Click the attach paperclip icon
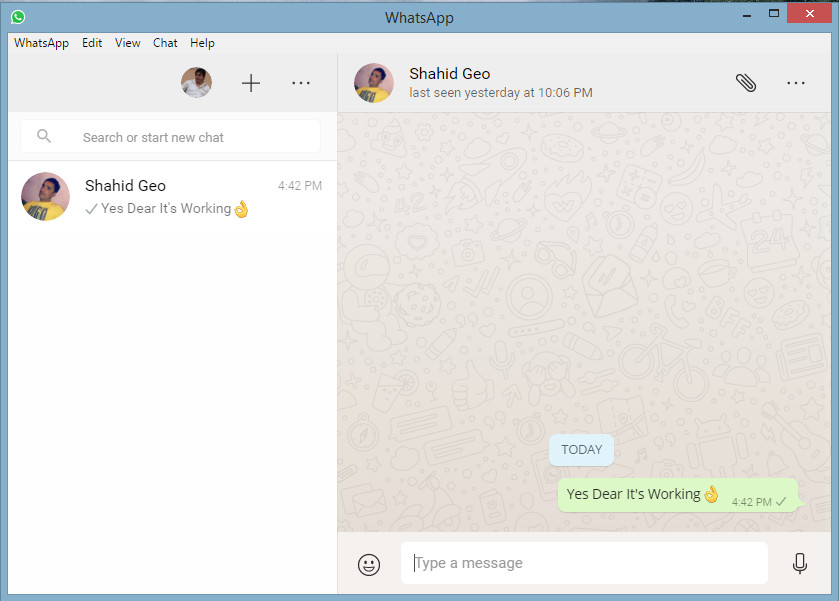 point(745,83)
